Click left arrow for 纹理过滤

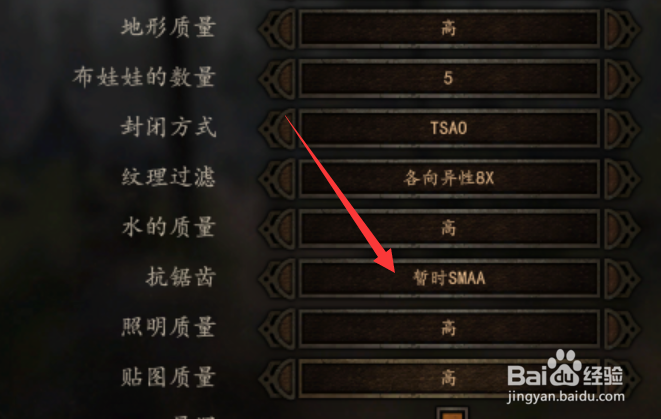click(277, 178)
